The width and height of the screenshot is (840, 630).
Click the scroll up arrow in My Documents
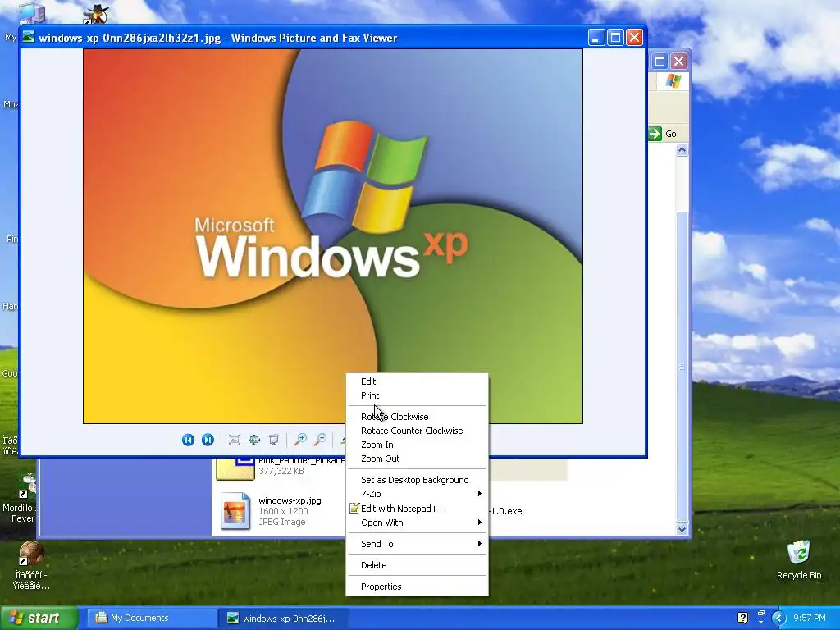click(682, 150)
